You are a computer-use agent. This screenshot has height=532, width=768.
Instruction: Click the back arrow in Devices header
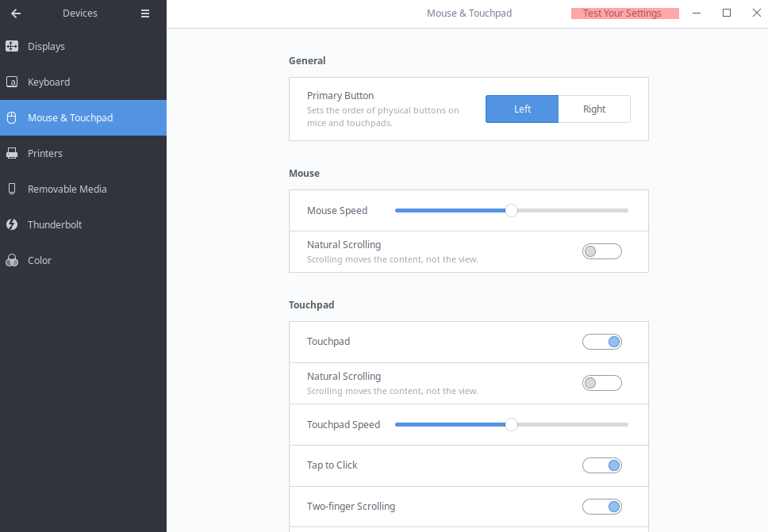(x=16, y=13)
